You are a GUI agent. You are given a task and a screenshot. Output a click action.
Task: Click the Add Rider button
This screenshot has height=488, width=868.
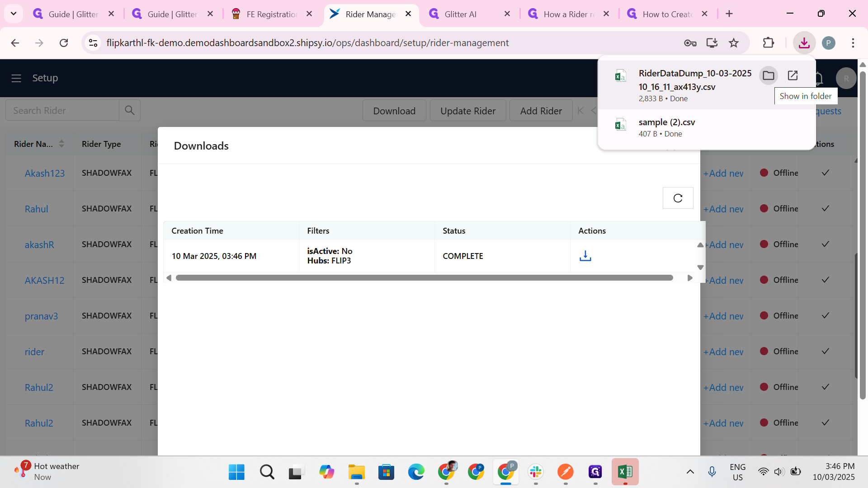(x=541, y=111)
